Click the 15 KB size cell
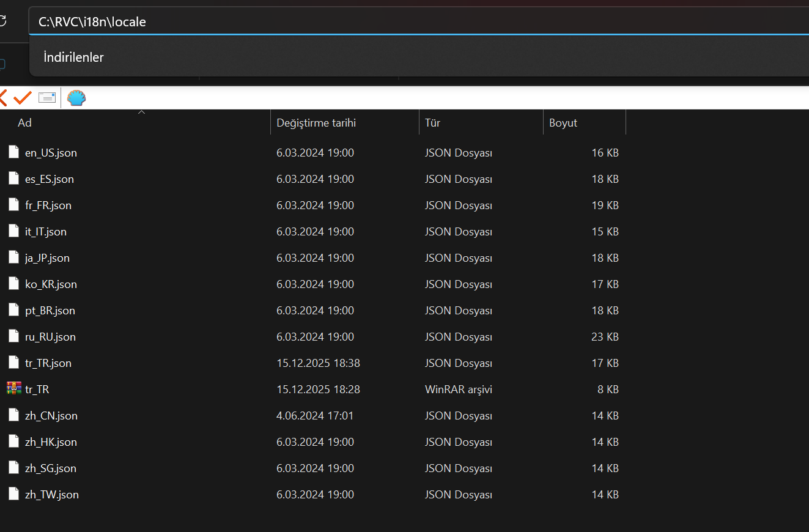This screenshot has width=809, height=532. (605, 232)
